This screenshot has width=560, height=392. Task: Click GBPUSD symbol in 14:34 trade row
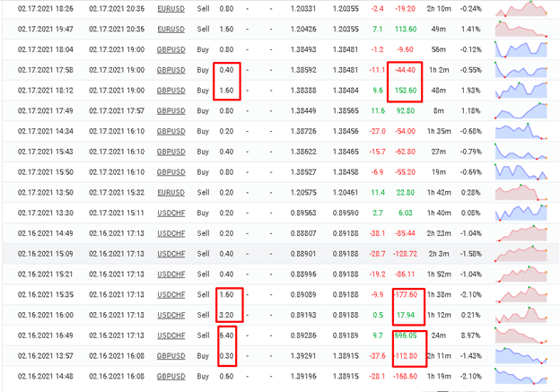[x=171, y=131]
